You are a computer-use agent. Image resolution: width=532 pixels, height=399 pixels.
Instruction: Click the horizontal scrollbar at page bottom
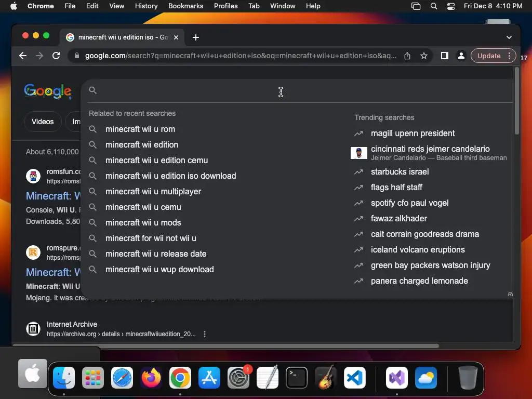tap(225, 346)
